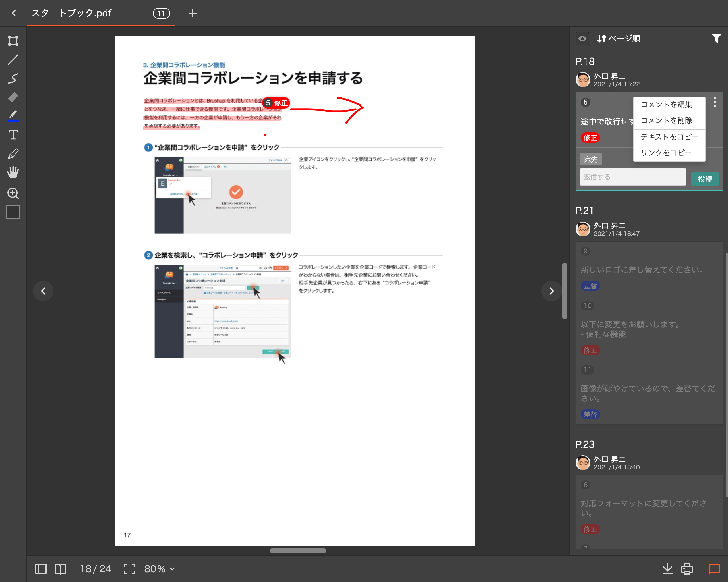Click the 返信する reply input field
The height and width of the screenshot is (582, 728).
(x=632, y=177)
